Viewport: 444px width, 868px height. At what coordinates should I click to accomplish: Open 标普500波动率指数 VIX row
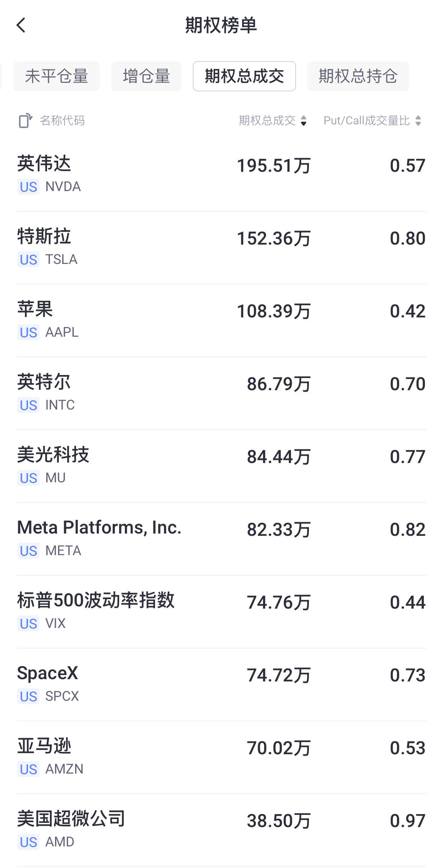coord(222,612)
